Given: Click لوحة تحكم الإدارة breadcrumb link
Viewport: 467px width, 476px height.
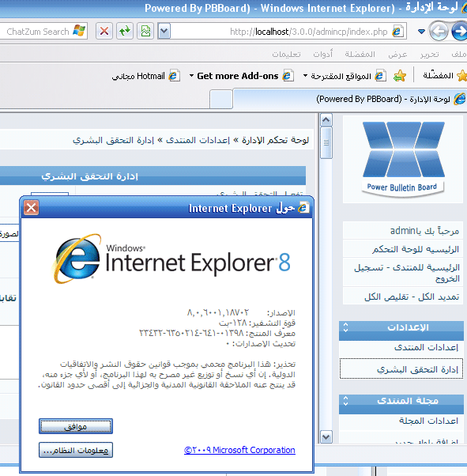Looking at the screenshot, I should coord(275,140).
